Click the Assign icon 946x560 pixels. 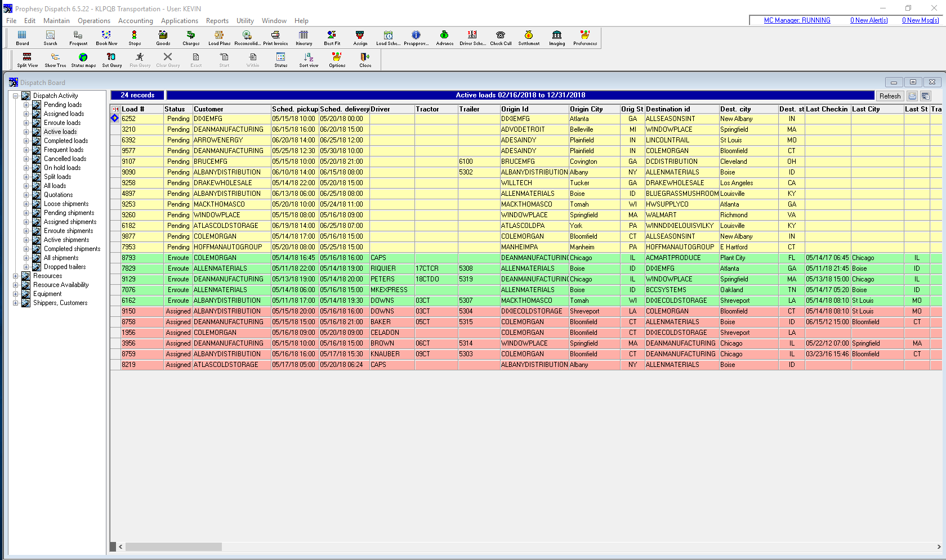360,38
